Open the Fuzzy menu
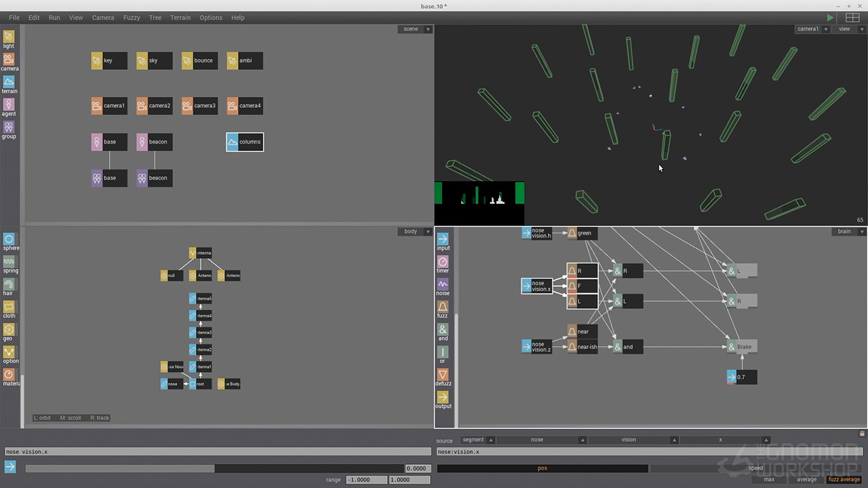The width and height of the screenshot is (868, 488). (x=132, y=18)
